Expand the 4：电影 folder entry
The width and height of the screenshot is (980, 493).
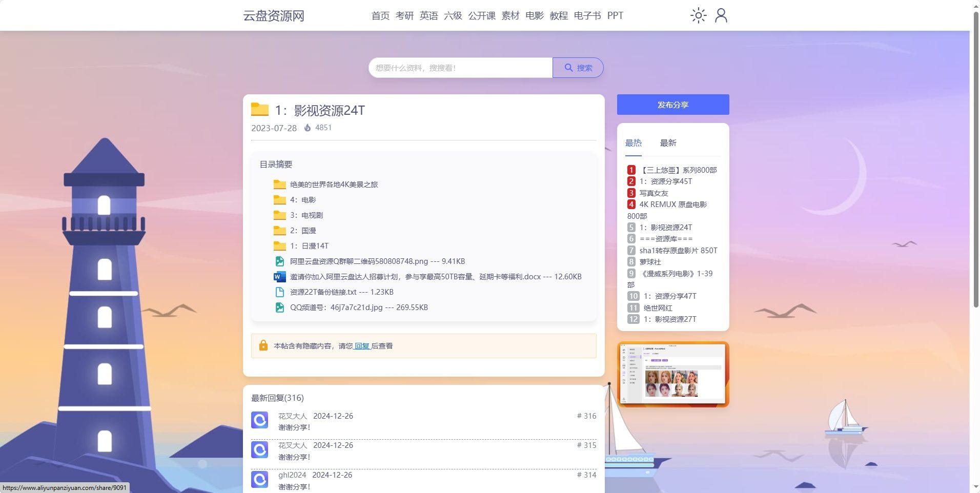click(302, 199)
